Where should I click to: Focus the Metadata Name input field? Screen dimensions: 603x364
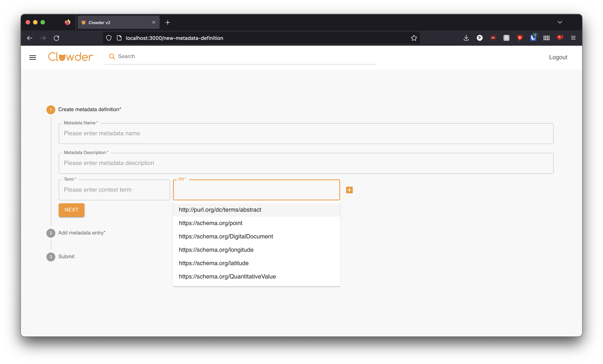(x=306, y=134)
